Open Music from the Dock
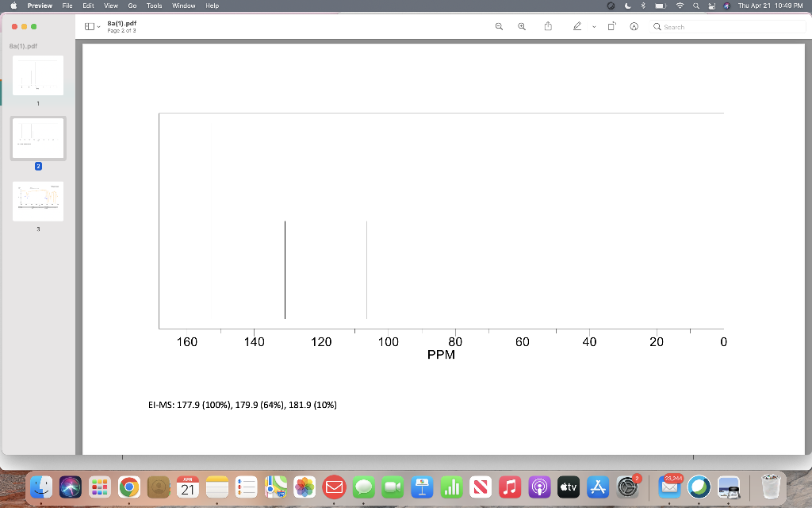812x508 pixels. point(510,487)
